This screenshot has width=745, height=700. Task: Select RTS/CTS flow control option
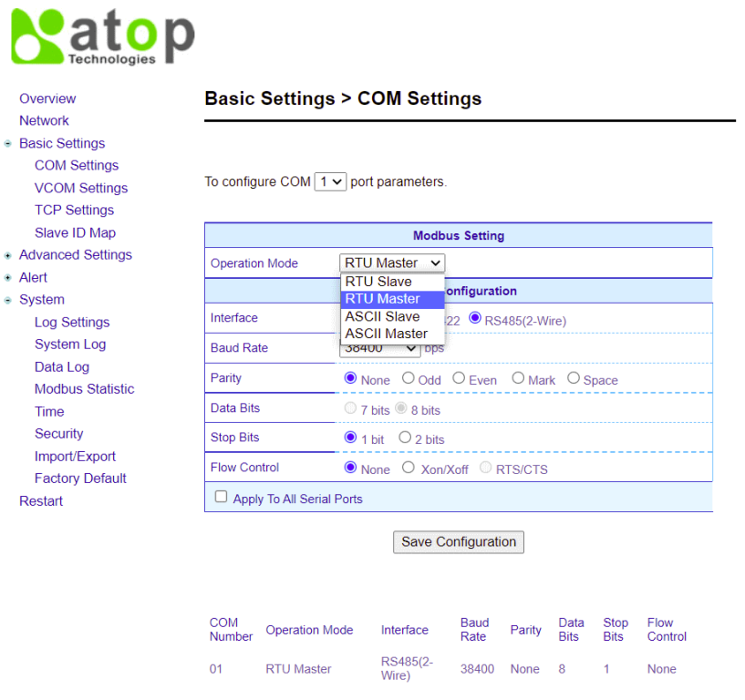pyautogui.click(x=486, y=468)
